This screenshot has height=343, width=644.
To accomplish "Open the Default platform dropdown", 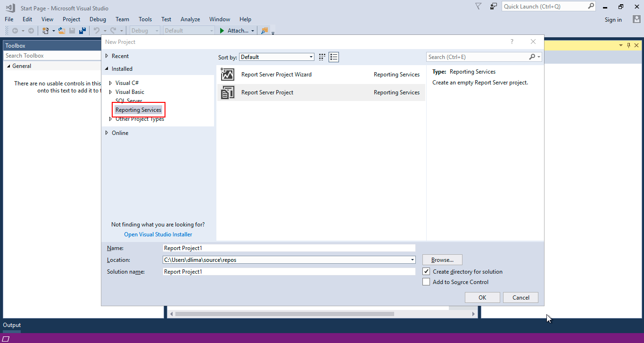I will tap(189, 31).
